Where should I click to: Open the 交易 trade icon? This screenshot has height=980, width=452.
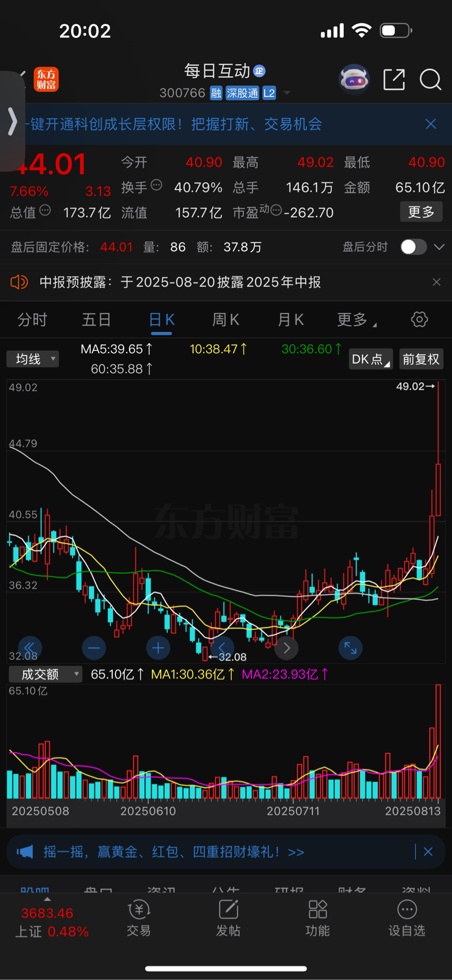click(139, 918)
